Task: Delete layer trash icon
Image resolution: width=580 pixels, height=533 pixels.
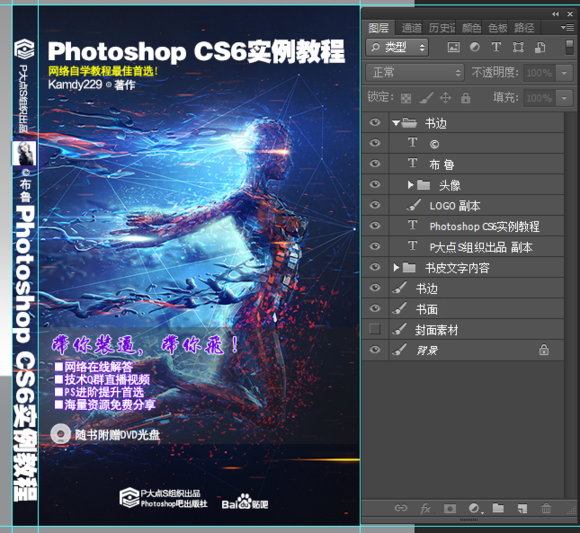Action: [x=546, y=508]
